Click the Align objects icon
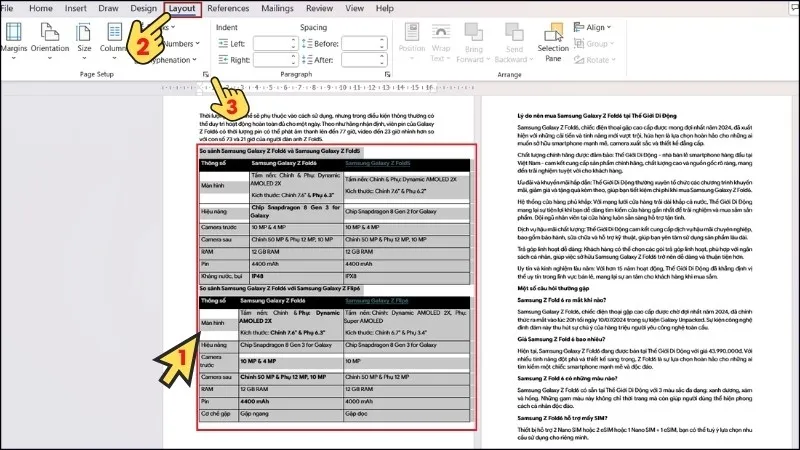800x450 pixels. 579,27
